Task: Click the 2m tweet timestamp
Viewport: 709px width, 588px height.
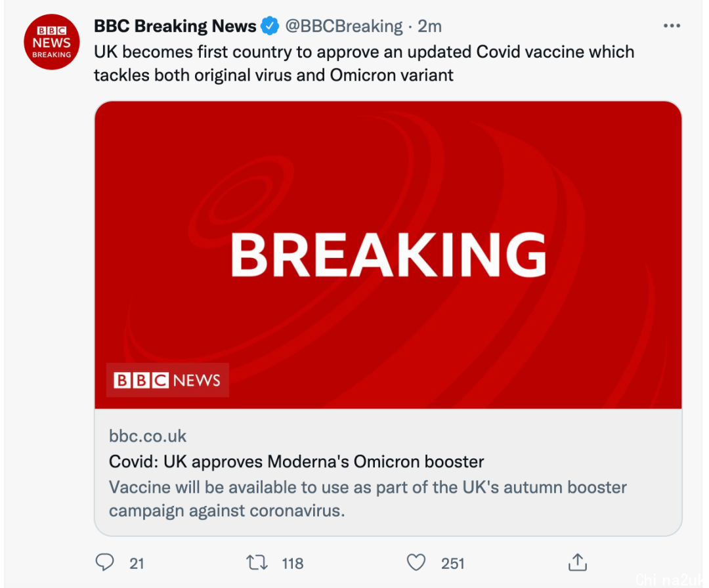Action: point(430,26)
